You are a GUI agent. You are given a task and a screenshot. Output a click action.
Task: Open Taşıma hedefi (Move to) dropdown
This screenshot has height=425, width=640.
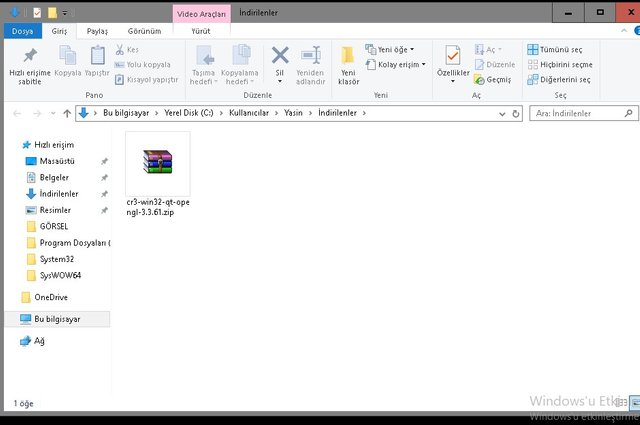pyautogui.click(x=203, y=66)
